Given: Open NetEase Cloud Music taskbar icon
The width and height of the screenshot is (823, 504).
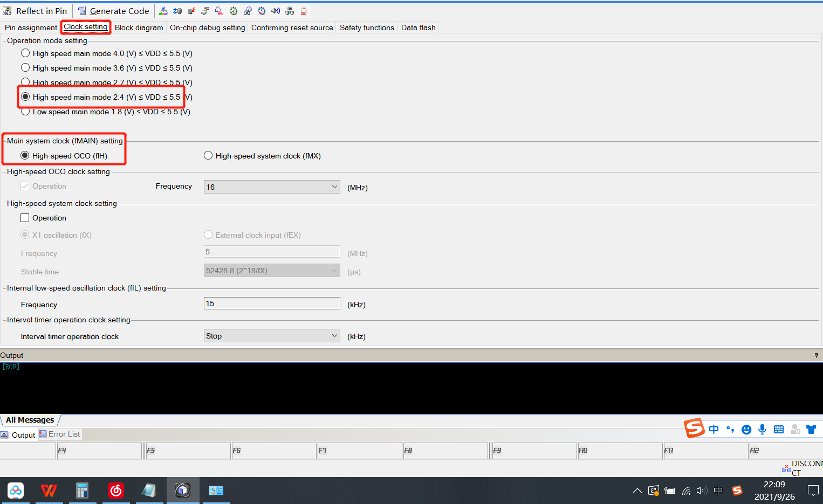Looking at the screenshot, I should (116, 491).
